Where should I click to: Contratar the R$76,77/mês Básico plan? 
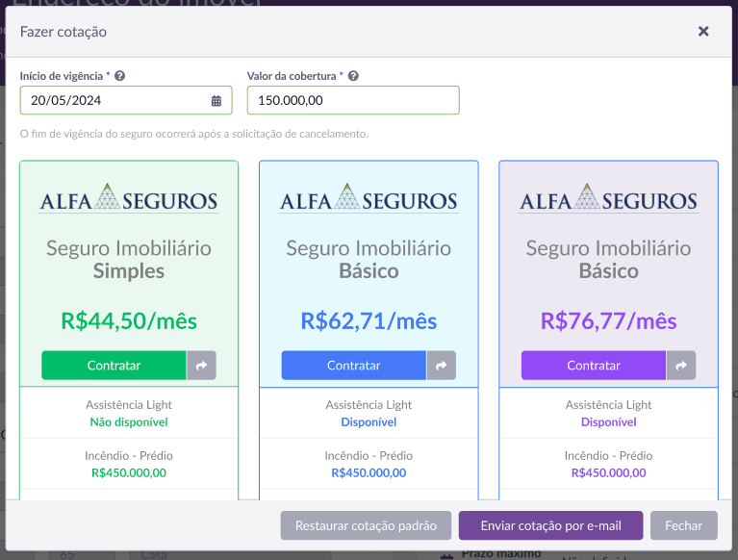[594, 366]
